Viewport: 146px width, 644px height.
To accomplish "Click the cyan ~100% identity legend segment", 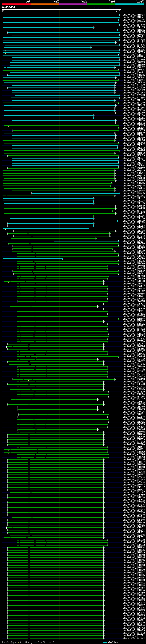I will [130, 4].
